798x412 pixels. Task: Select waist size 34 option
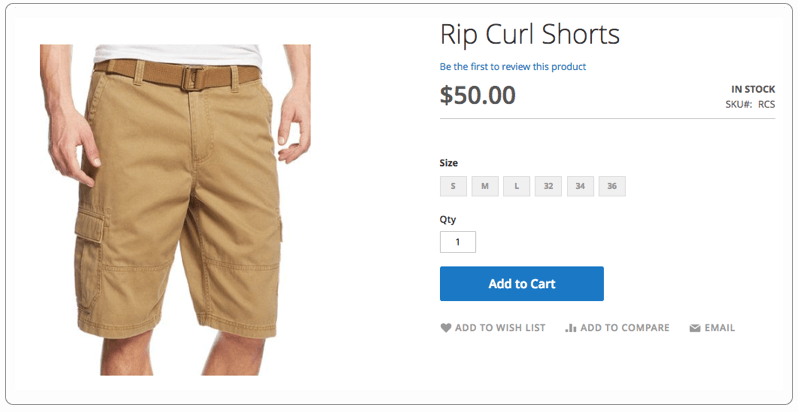point(580,186)
